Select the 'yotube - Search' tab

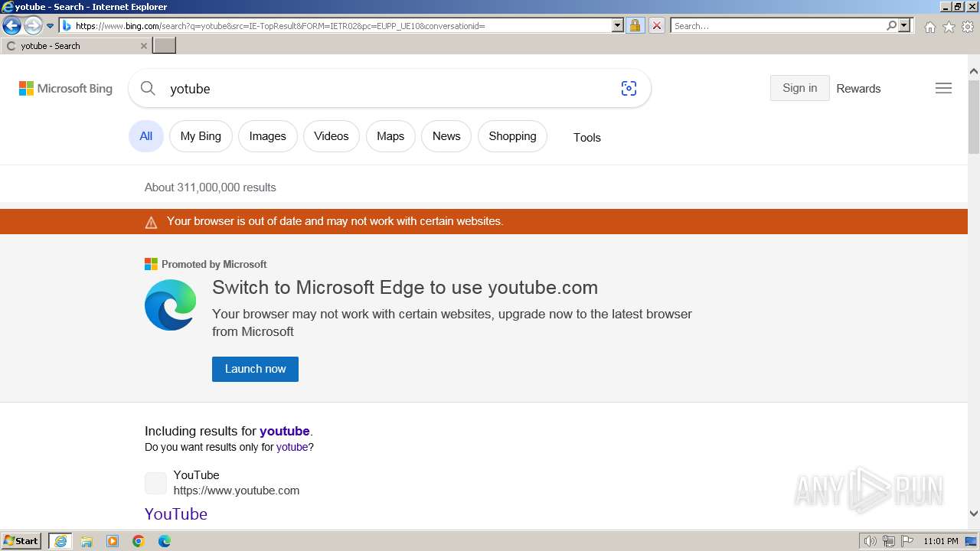pyautogui.click(x=76, y=46)
